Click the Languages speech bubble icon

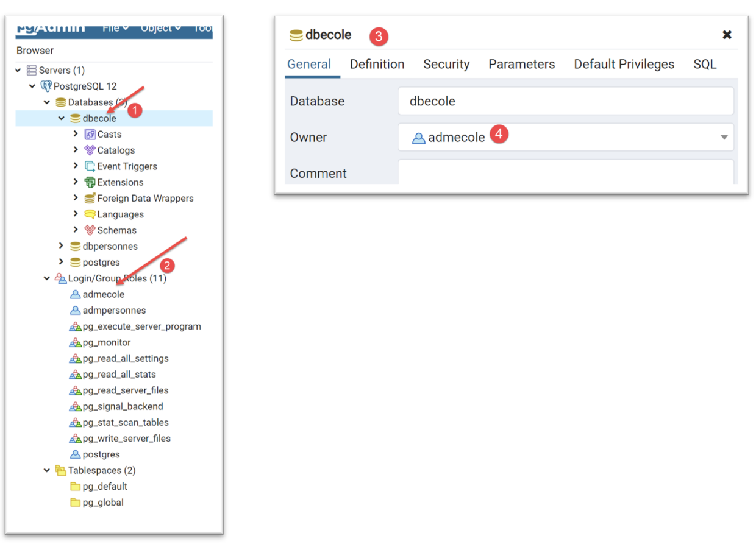90,214
